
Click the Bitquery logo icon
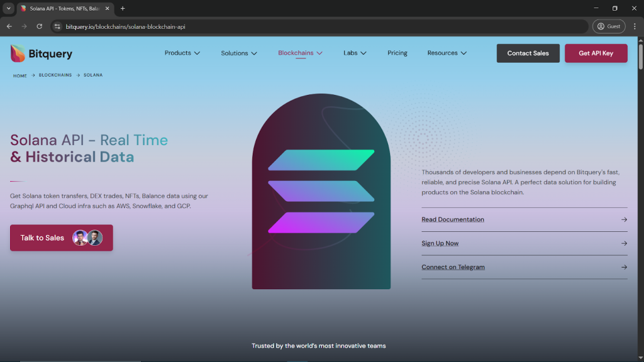(x=18, y=53)
